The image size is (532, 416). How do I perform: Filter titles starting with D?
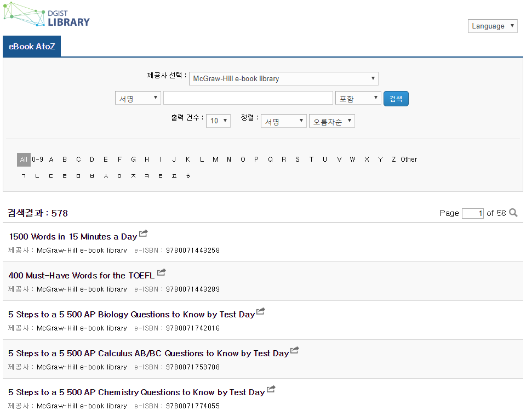92,159
